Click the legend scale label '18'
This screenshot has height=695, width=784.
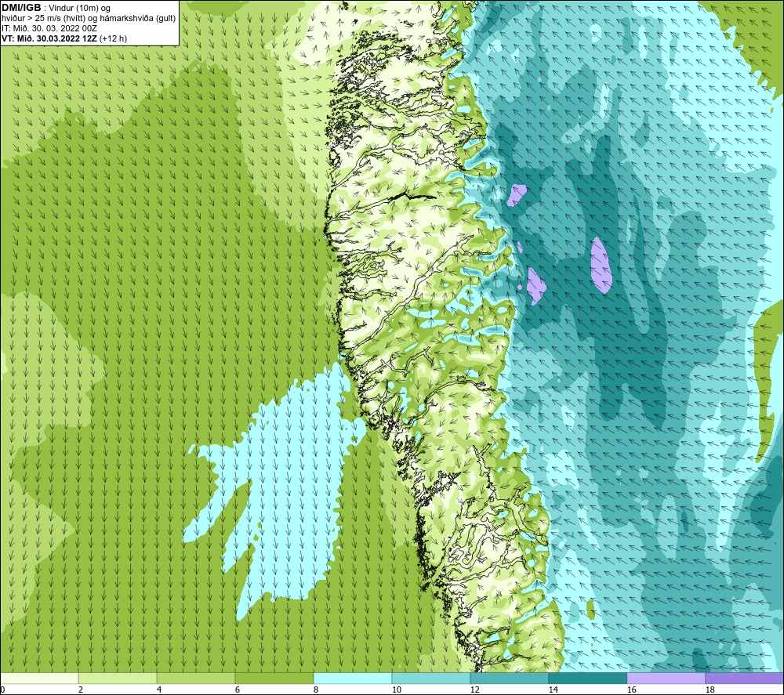point(710,690)
